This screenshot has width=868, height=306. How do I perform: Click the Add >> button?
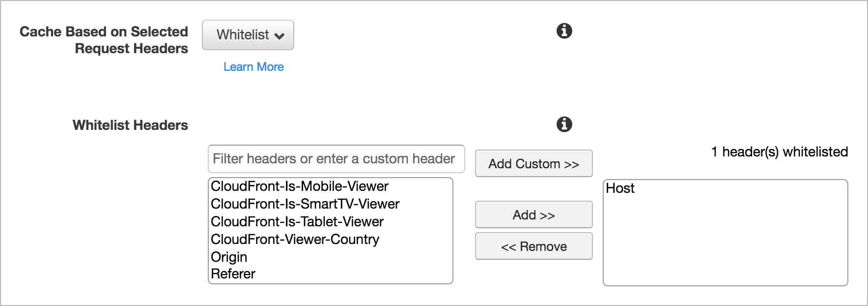coord(534,215)
